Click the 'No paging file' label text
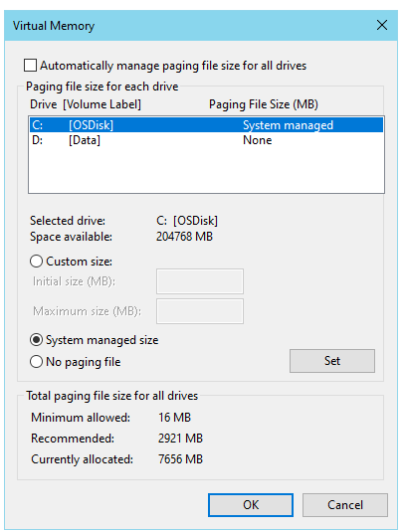This screenshot has height=532, width=404. coord(84,362)
